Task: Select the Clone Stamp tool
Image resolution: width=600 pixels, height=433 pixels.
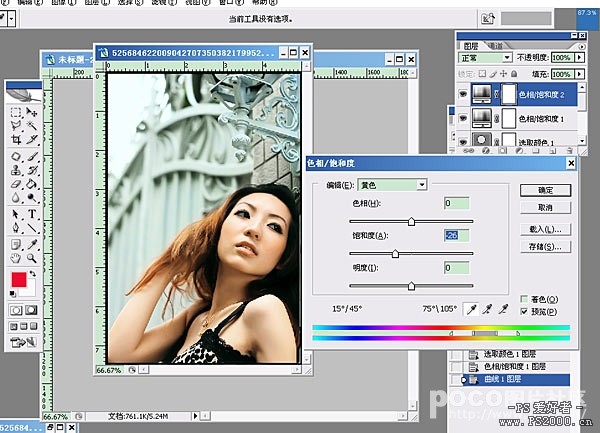Action: [x=16, y=170]
